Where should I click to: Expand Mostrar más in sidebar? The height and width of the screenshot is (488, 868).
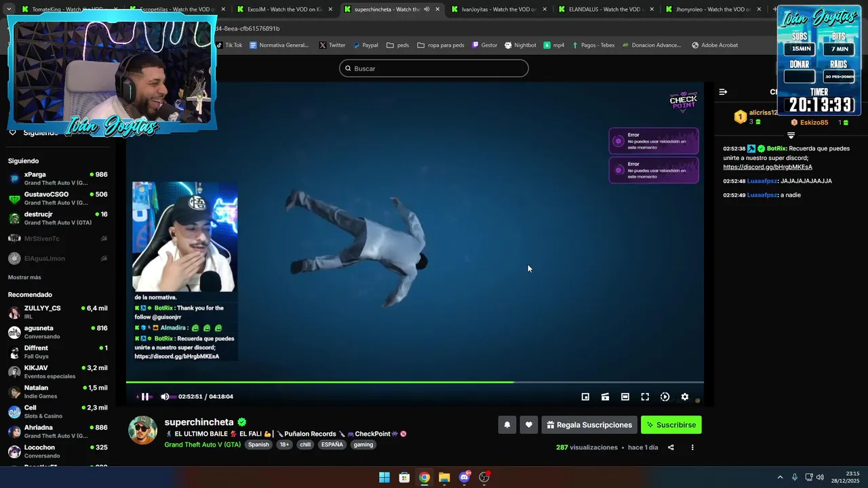(24, 277)
